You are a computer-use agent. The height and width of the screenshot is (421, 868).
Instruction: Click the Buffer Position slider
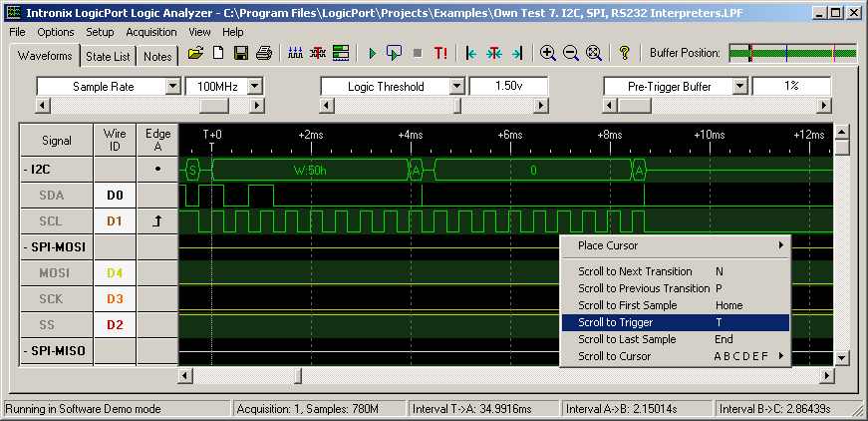click(792, 53)
